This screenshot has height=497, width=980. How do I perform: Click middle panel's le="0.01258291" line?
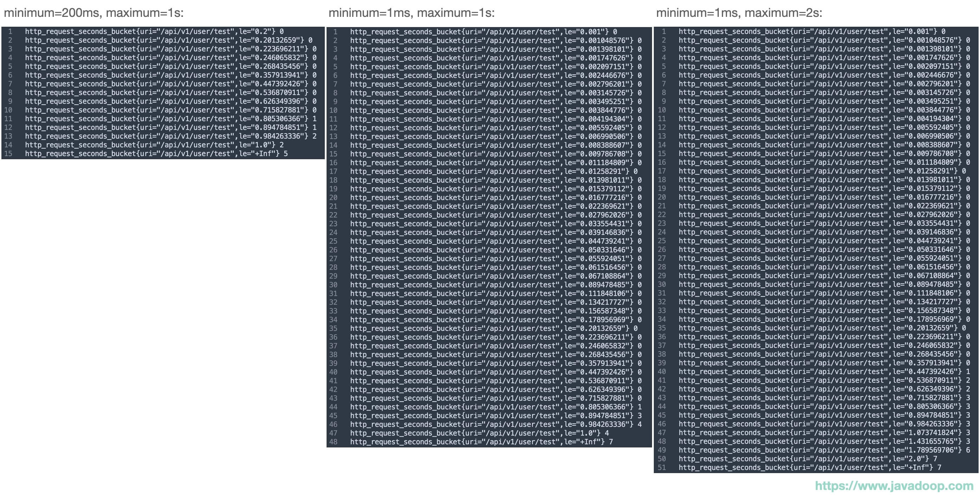click(494, 171)
